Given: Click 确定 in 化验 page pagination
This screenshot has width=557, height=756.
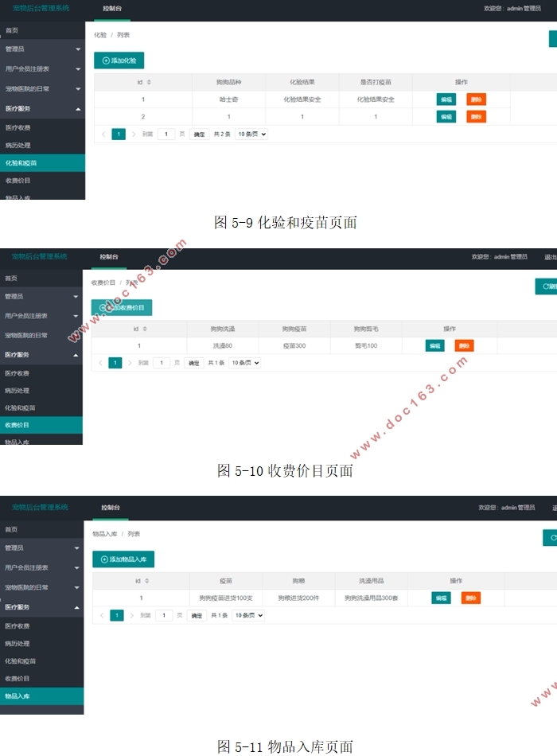Looking at the screenshot, I should 199,134.
